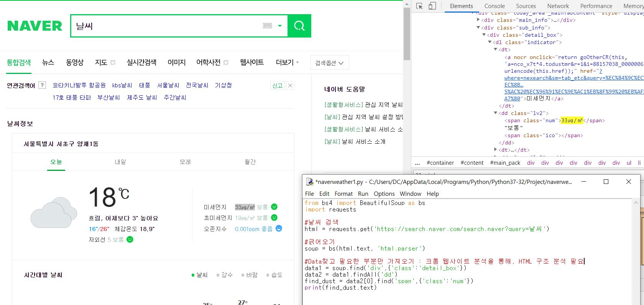Image resolution: width=644 pixels, height=305 pixels.
Task: Click the NAVER logo
Action: coord(34,26)
